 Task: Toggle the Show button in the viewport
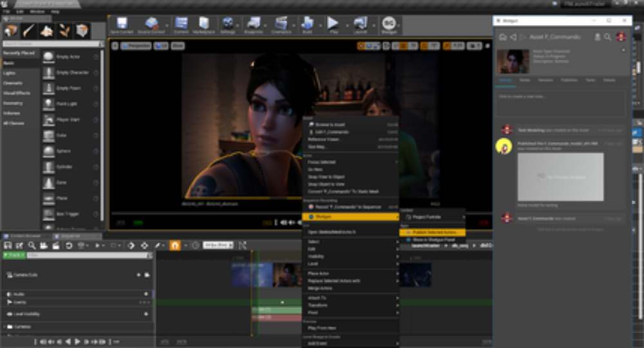click(x=178, y=46)
